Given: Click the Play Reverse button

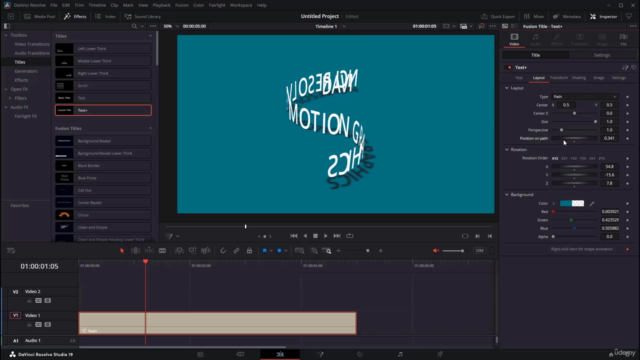Looking at the screenshot, I should click(305, 236).
